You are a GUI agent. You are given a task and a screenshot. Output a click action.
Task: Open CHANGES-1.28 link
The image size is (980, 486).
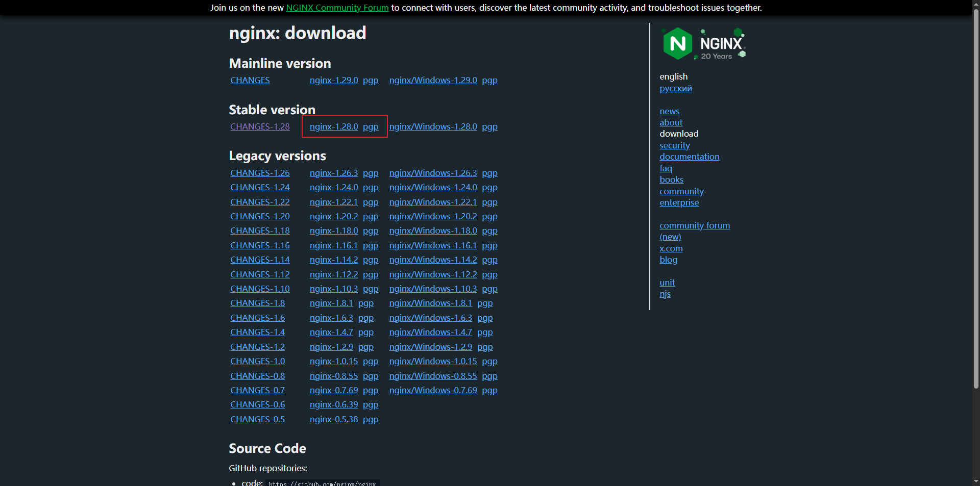point(260,126)
